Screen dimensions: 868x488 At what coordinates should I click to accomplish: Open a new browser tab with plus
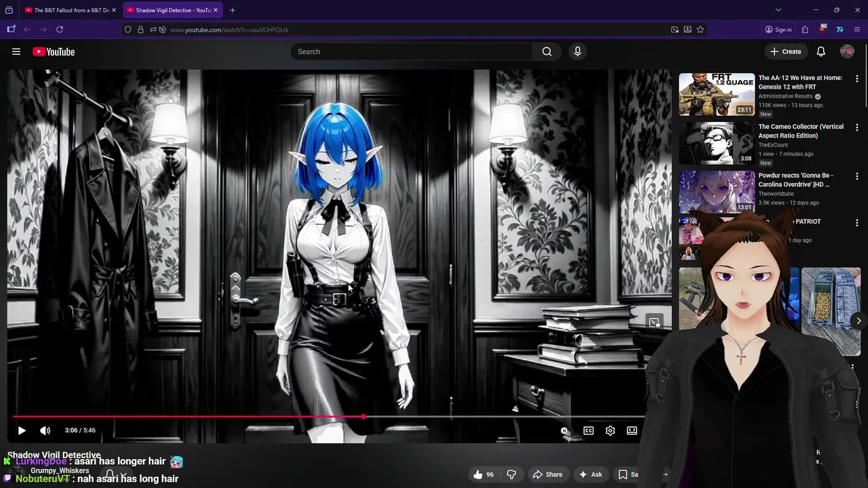(x=233, y=10)
